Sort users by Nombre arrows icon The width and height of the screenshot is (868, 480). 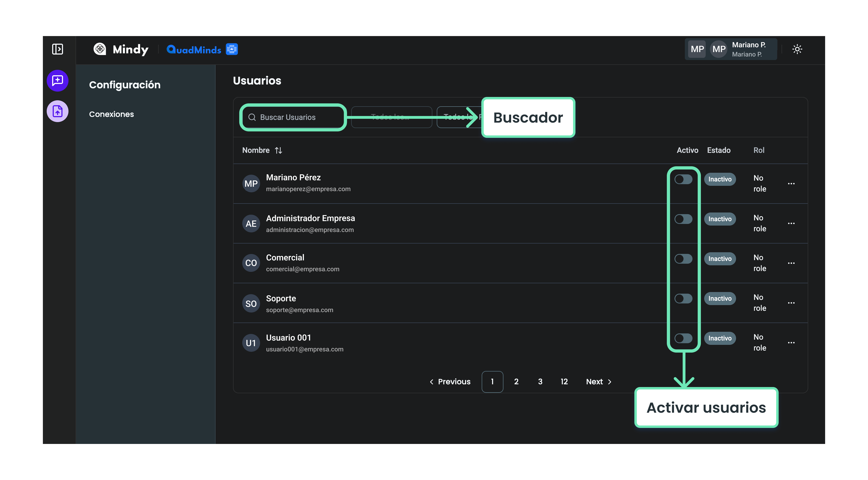tap(278, 150)
